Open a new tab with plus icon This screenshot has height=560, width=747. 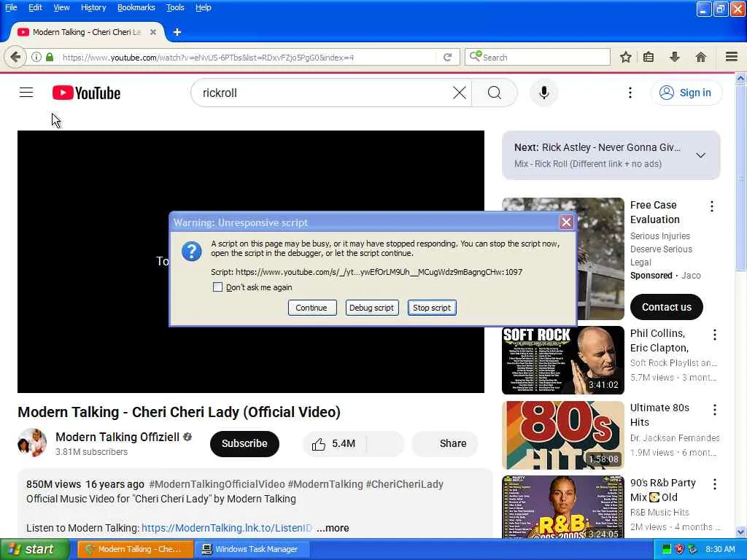pos(177,32)
